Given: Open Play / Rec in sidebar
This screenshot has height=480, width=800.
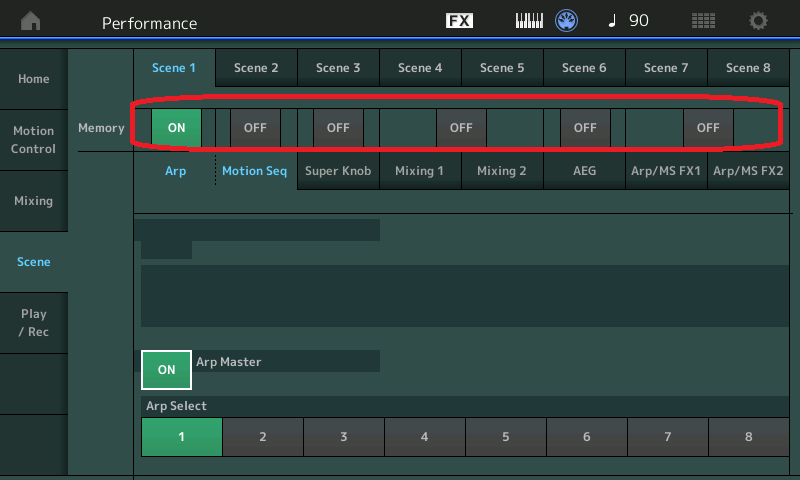Looking at the screenshot, I should (34, 323).
